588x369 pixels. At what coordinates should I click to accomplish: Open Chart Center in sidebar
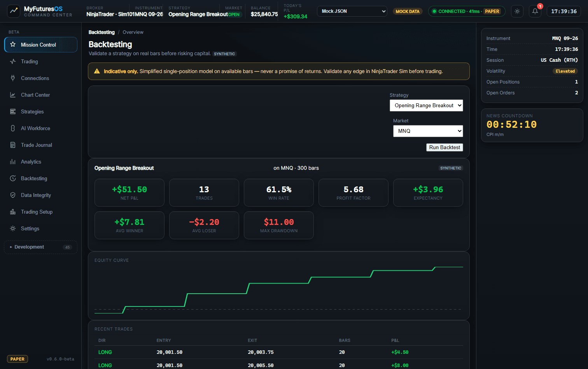click(x=40, y=95)
